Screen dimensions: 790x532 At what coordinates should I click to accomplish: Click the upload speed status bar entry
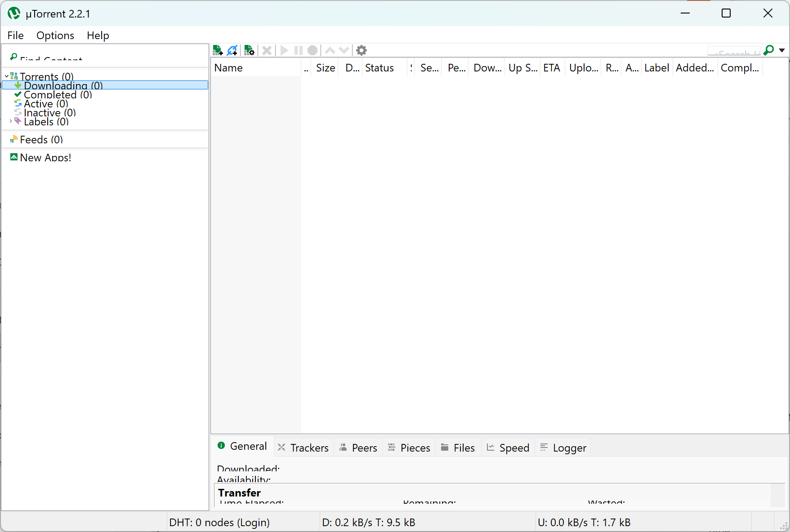pos(585,523)
